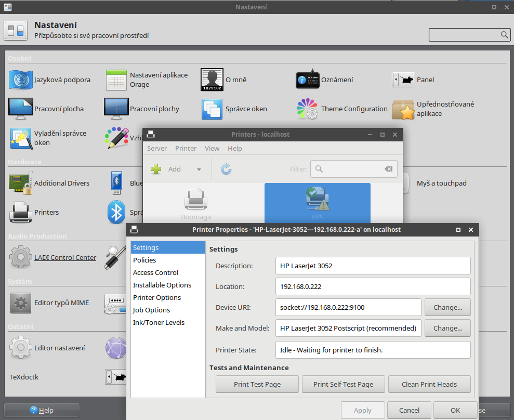Viewport: 514px width, 420px height.
Task: Open the Additional Drivers icon
Action: (x=21, y=183)
